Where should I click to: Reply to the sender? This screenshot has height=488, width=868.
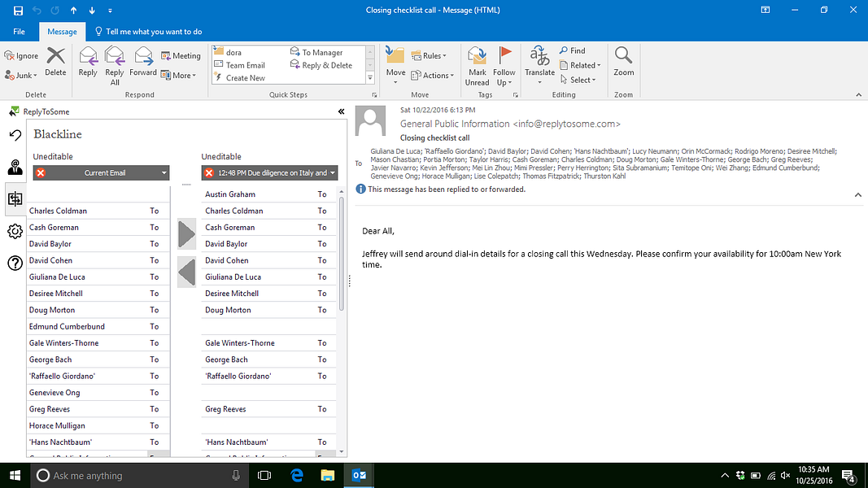pos(88,62)
